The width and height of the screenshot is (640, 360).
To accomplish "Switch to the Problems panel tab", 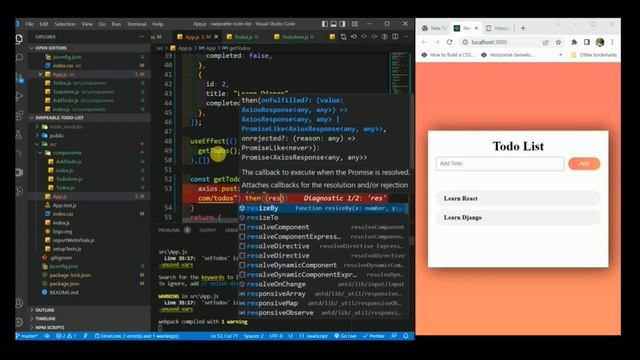I will click(x=169, y=230).
